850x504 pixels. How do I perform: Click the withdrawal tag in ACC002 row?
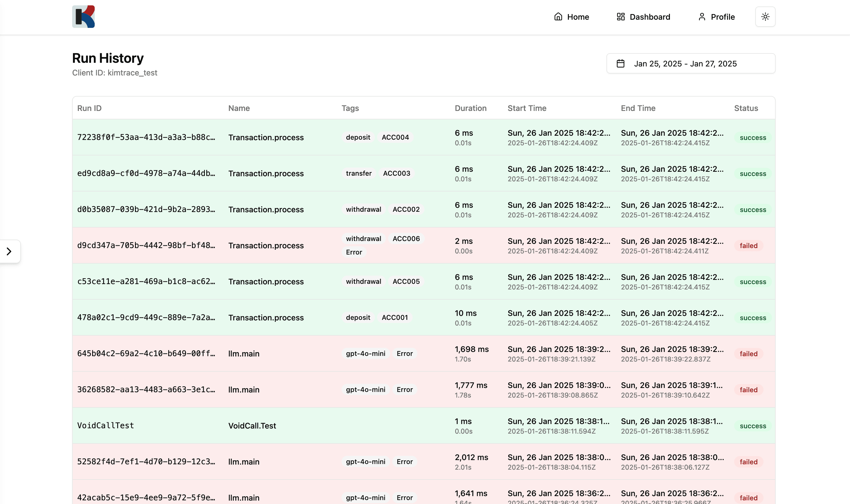click(363, 209)
